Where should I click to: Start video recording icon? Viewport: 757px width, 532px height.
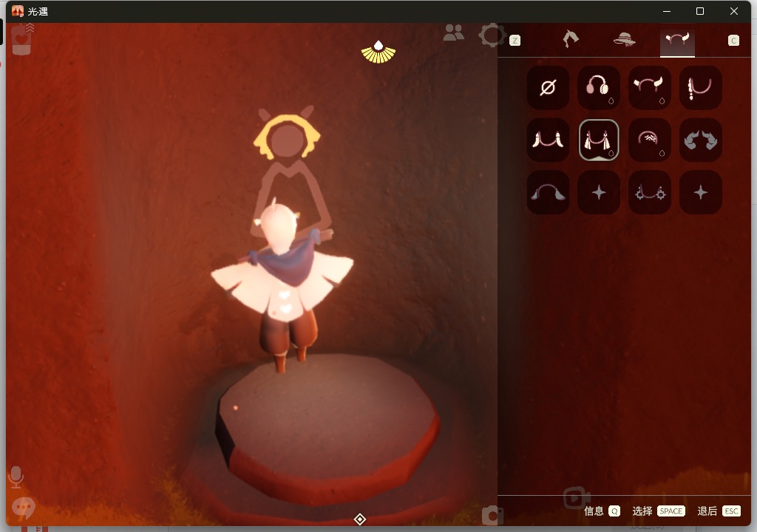577,498
